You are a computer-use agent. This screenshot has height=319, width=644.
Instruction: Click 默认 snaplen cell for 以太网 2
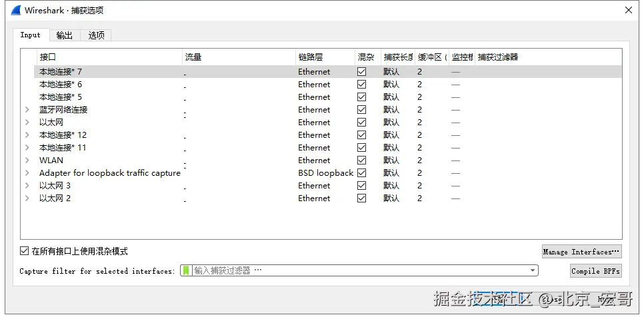[391, 198]
